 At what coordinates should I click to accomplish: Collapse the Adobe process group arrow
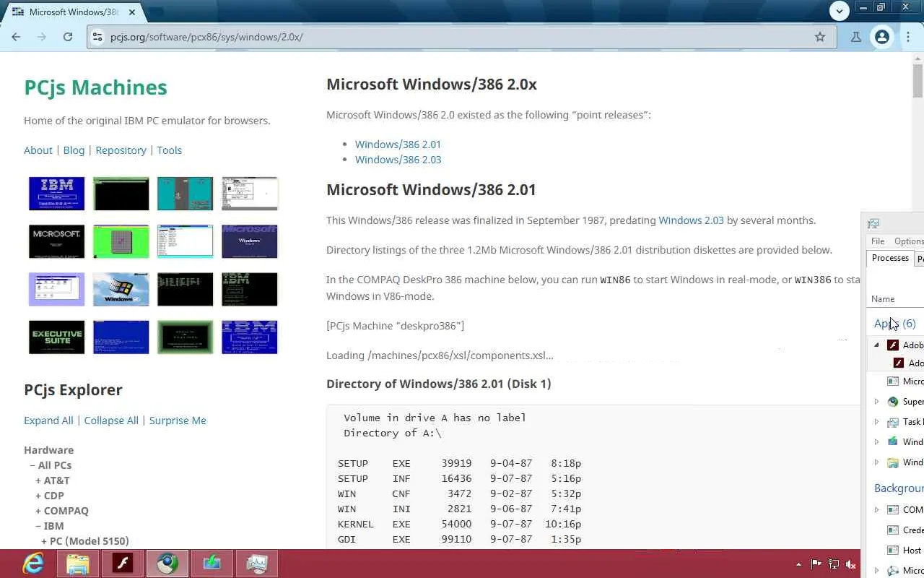877,345
